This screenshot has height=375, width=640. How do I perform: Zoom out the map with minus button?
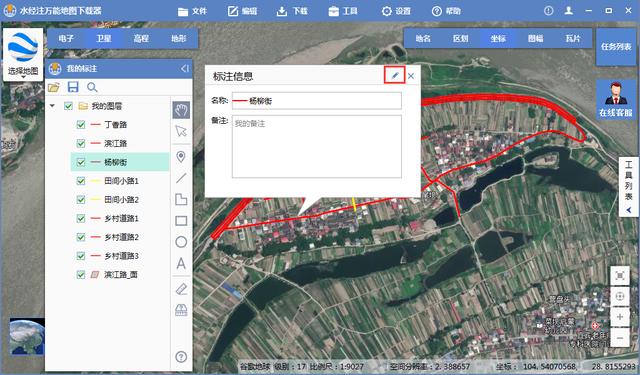[x=620, y=338]
